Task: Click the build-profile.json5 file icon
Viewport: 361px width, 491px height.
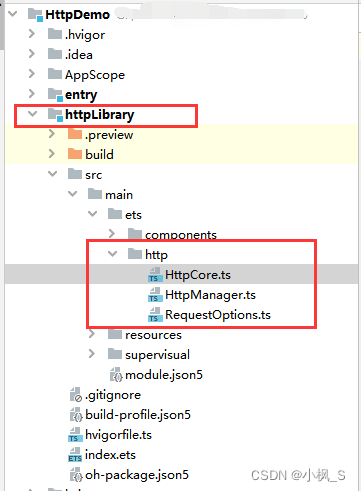Action: (76, 415)
